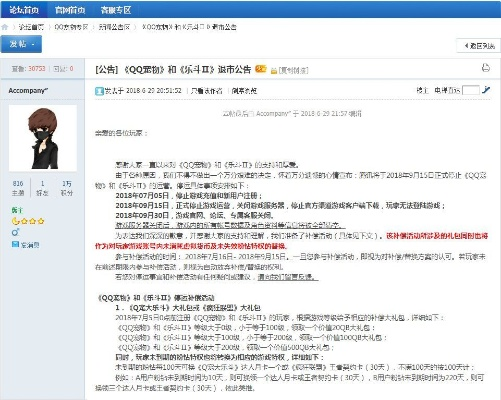Click the return-to-list button
Screen dimensions: 501x400
479,46
